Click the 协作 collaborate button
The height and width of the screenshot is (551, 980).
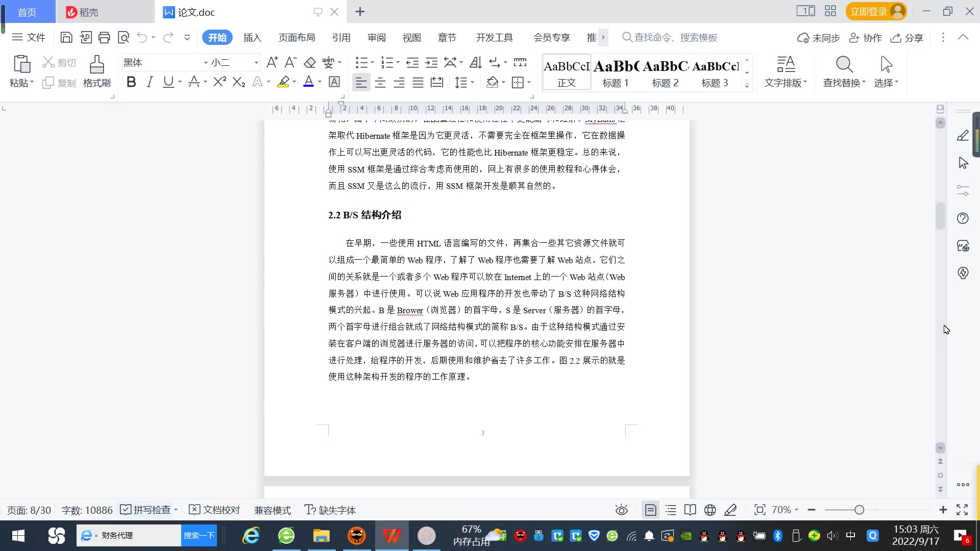tap(866, 38)
